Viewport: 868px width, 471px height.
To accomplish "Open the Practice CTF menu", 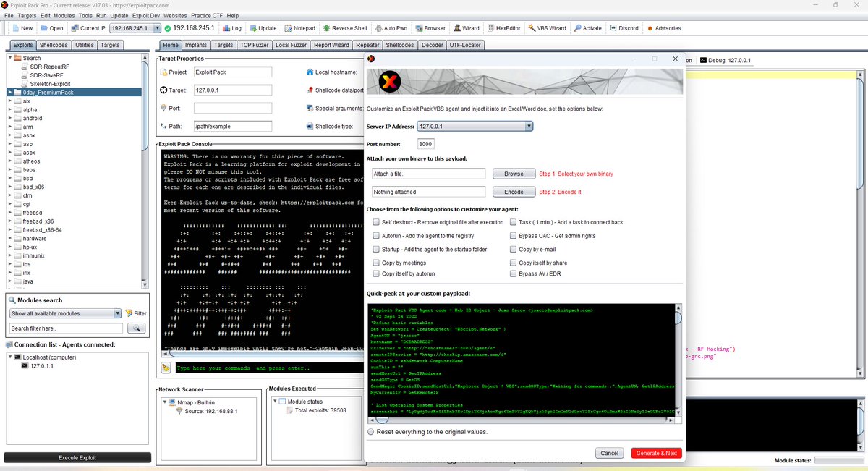I will tap(208, 15).
